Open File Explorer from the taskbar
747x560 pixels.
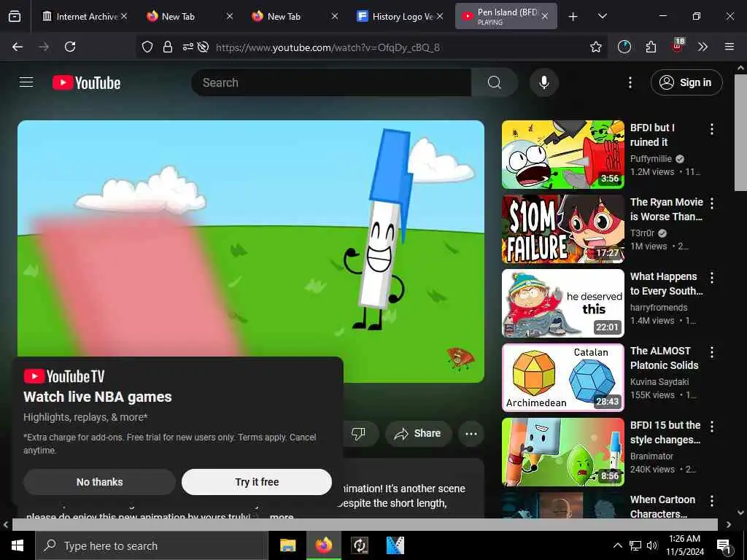[x=287, y=545]
